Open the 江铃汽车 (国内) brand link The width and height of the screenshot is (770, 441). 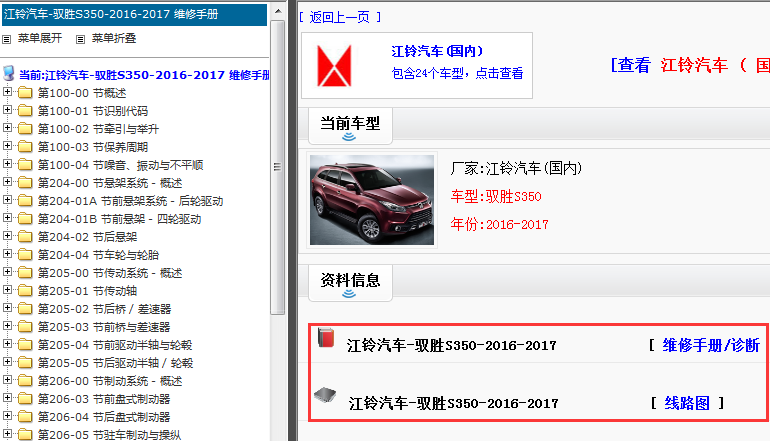click(437, 51)
